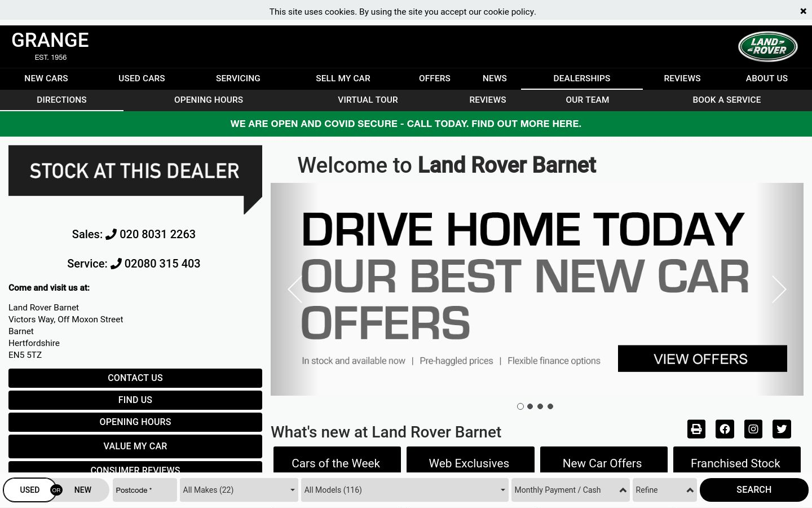812x508 pixels.
Task: Click the Contact Us button
Action: [135, 378]
